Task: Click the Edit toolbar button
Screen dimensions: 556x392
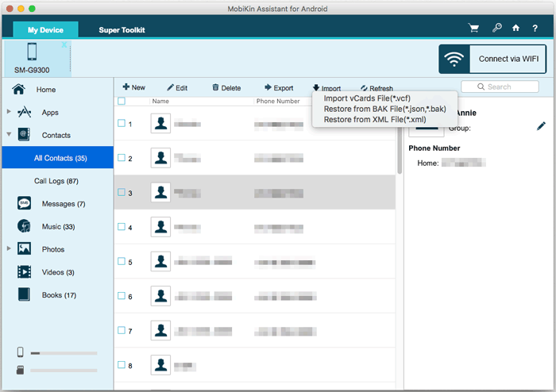Action: pos(177,87)
